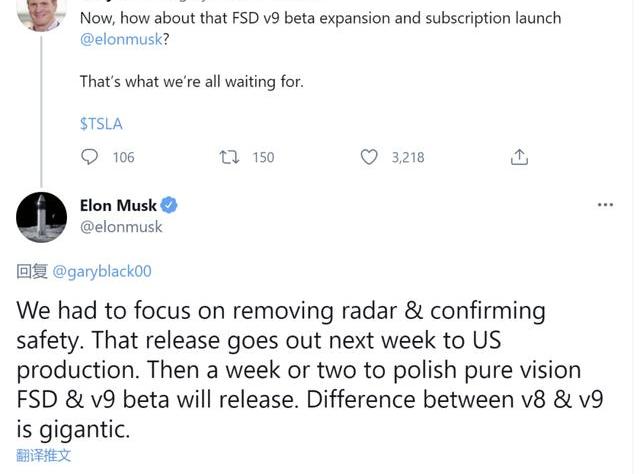
Task: Click the 3,218 likes count
Action: (x=407, y=157)
